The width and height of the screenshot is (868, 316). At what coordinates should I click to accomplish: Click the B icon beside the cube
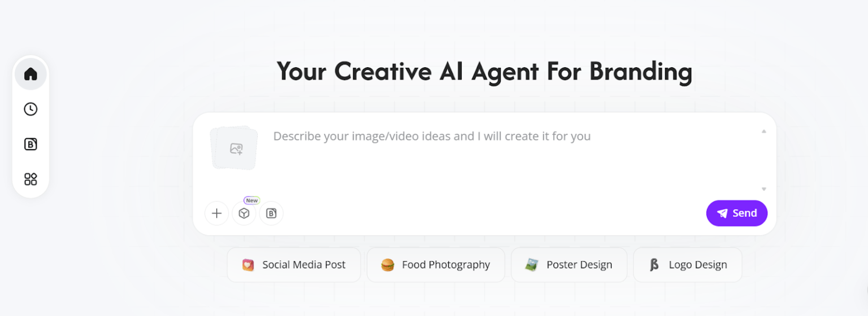271,213
